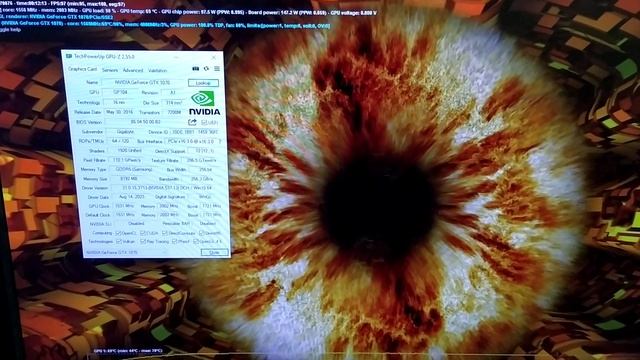Click the BIOS Version field
The width and height of the screenshot is (640, 360).
145,122
